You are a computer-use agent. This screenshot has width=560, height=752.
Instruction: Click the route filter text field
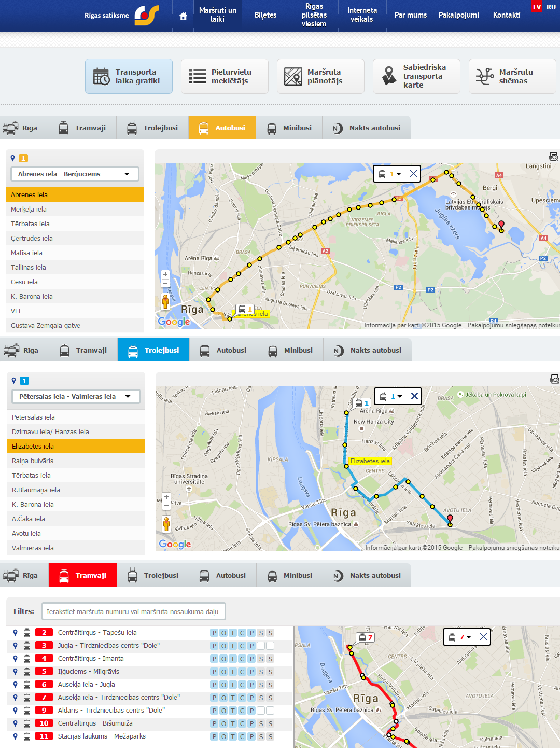[x=133, y=611]
